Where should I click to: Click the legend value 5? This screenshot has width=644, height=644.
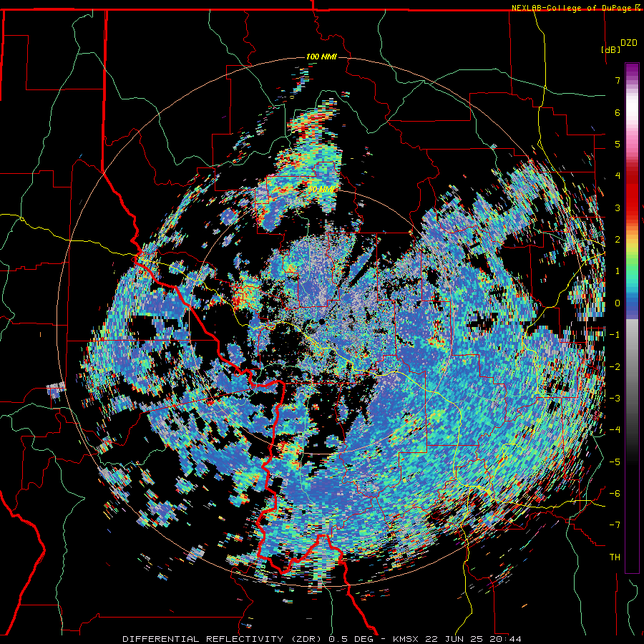618,144
